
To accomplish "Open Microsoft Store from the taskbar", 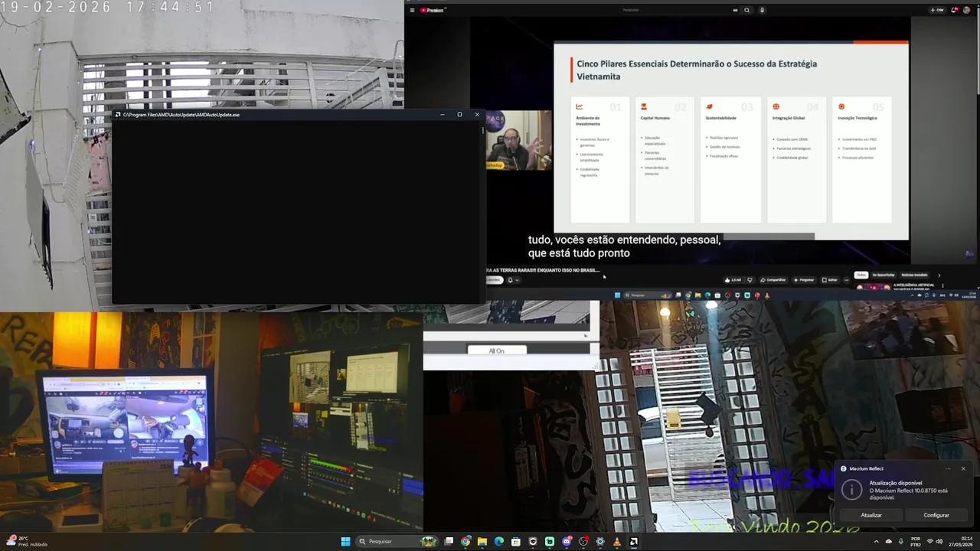I will [516, 542].
